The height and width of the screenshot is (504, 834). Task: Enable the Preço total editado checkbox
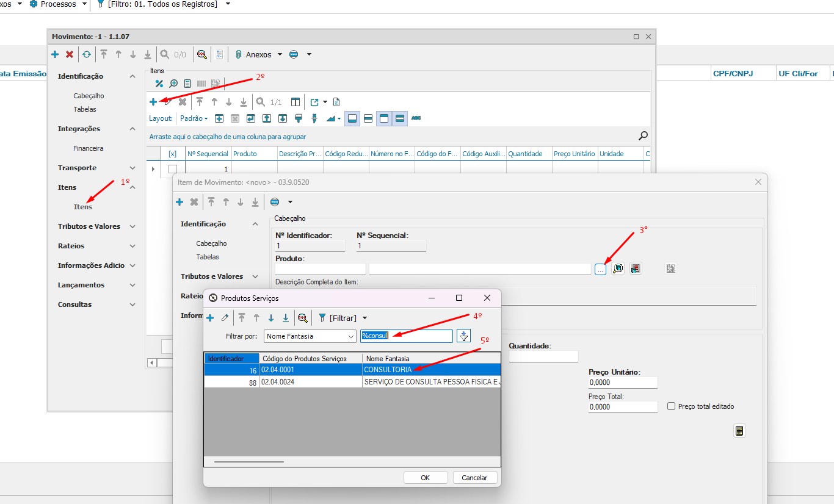(x=672, y=406)
